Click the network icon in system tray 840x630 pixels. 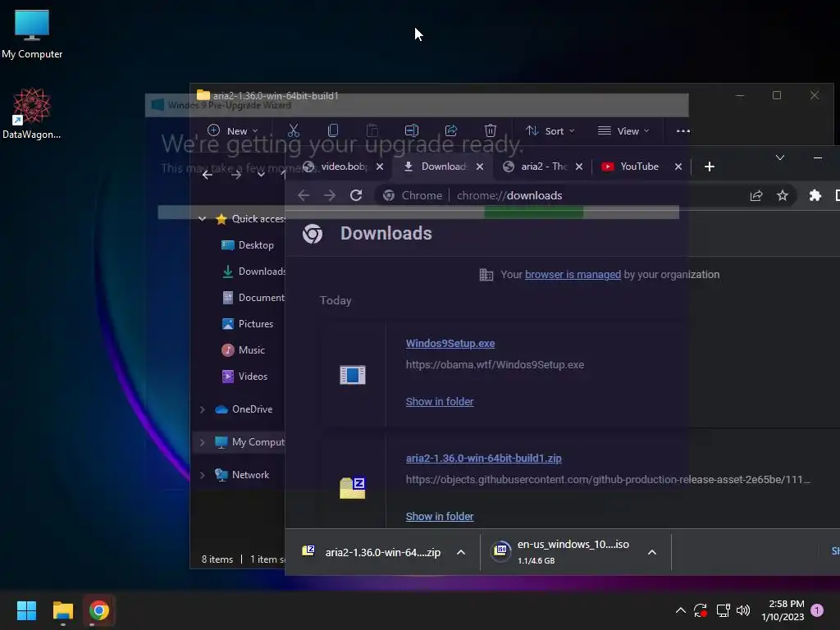click(723, 610)
